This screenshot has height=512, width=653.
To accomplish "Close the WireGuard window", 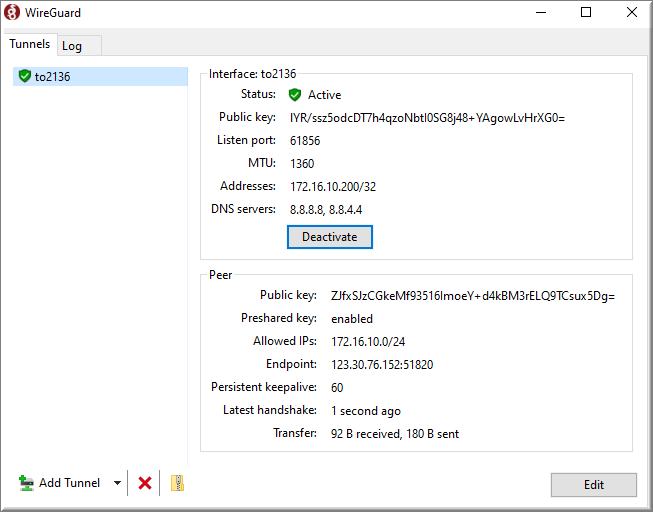I will click(x=632, y=12).
